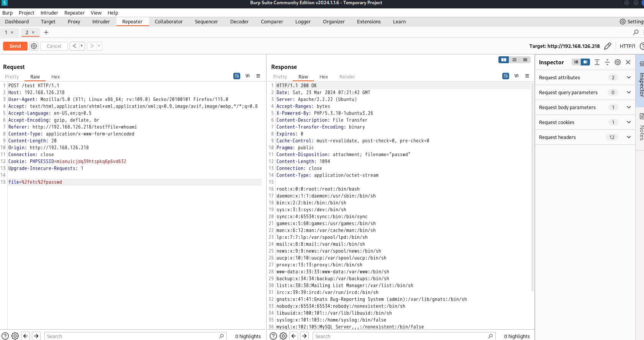The height and width of the screenshot is (340, 644).
Task: Focus the Request search field
Action: coord(135,336)
